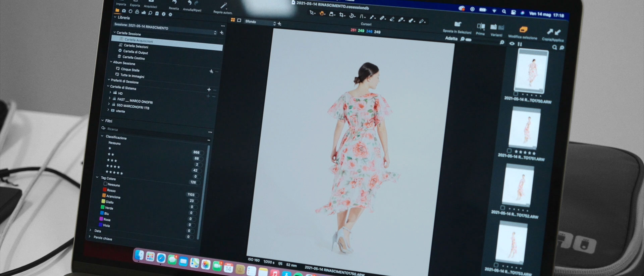
Task: Toggle the Nessuno color tag checkbox
Action: (105, 184)
